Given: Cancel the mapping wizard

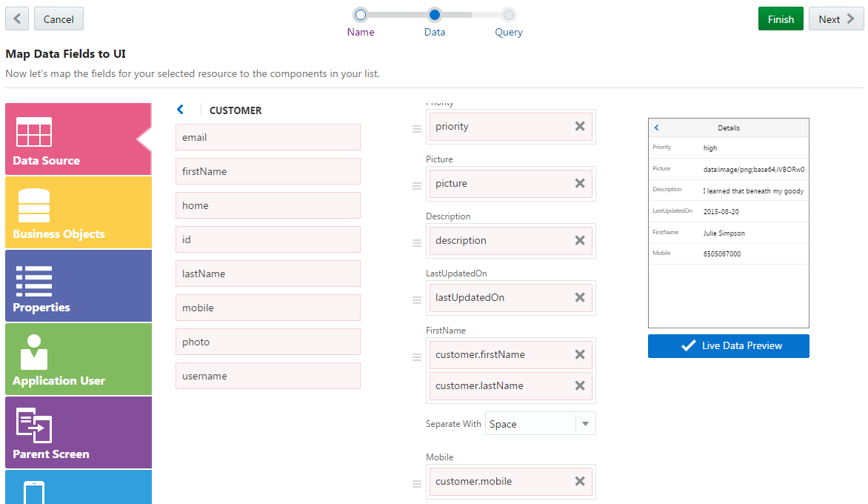Looking at the screenshot, I should coord(59,19).
